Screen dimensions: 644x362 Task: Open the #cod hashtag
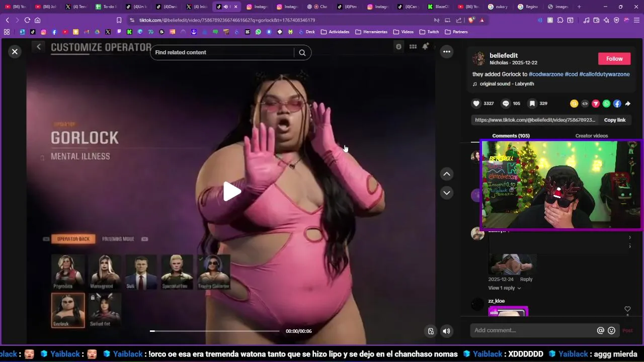click(571, 74)
